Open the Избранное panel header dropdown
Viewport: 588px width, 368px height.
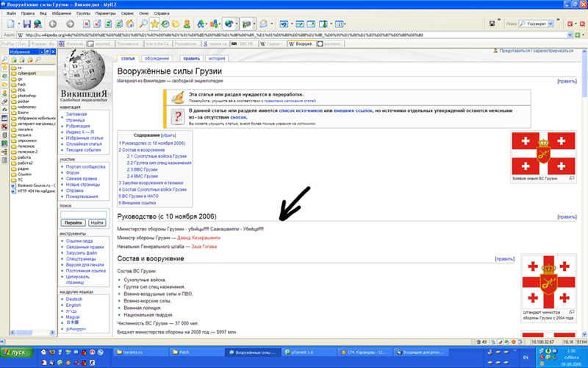[42, 52]
